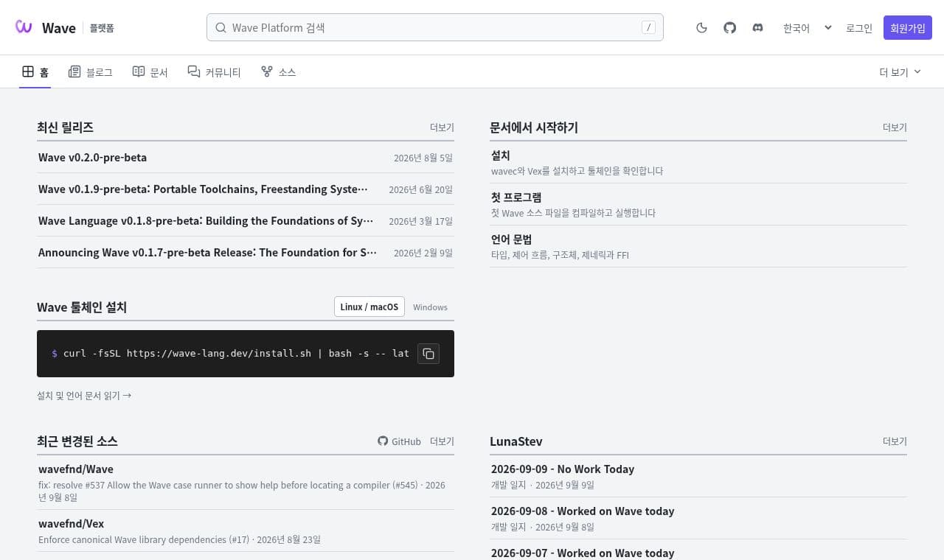Click the 플랫폼 label beside the Wave logo
Screen dimensions: 944x560
(x=102, y=28)
